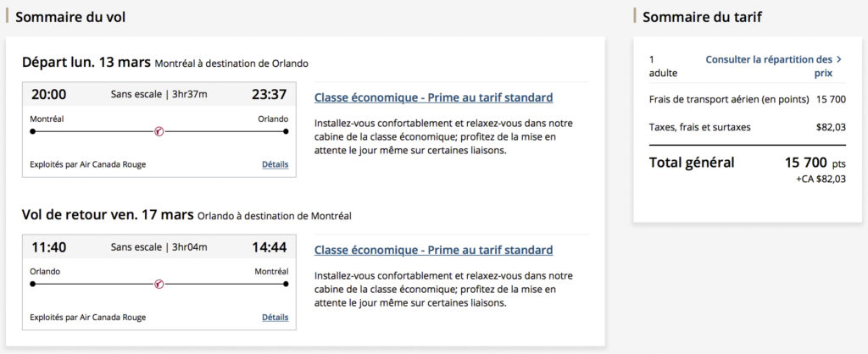Open Détails for the Orlando to Montréal flight
Image resolution: width=868 pixels, height=354 pixels.
275,318
